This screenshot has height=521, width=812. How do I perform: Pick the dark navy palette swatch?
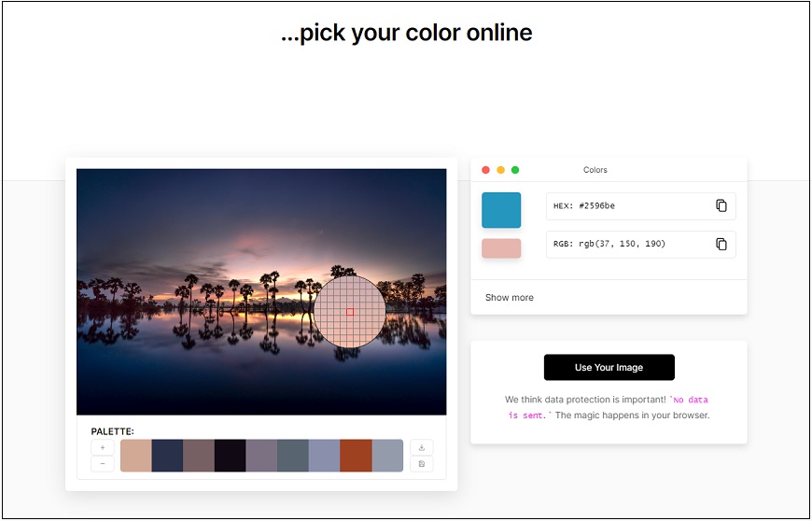click(x=168, y=456)
